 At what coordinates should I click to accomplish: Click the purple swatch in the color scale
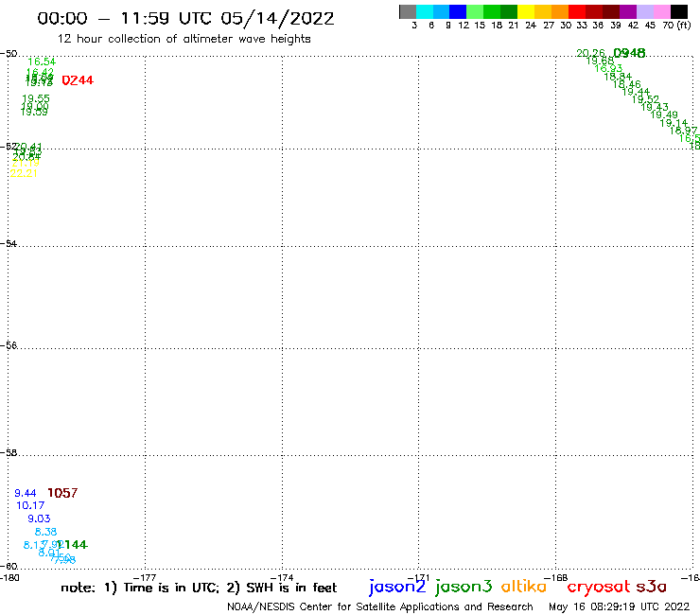coord(628,11)
